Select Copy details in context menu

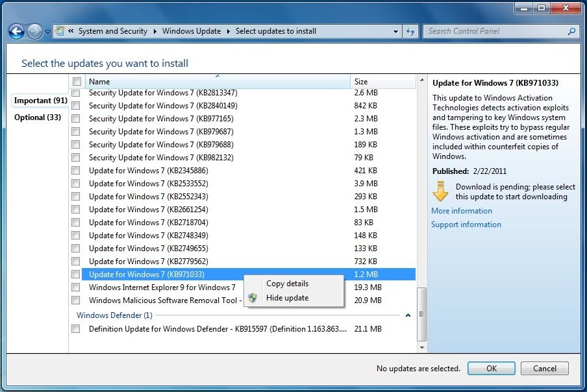[x=287, y=284]
